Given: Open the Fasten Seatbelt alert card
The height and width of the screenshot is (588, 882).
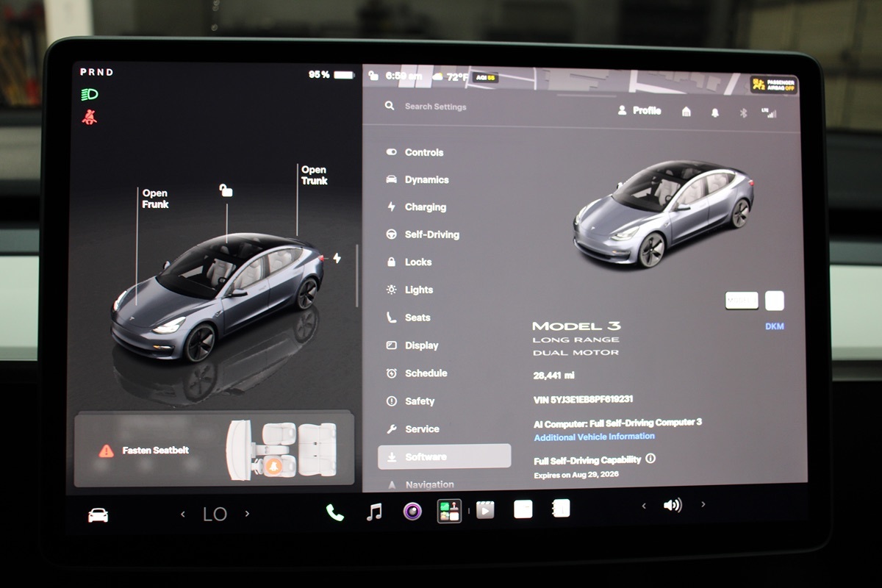Looking at the screenshot, I should coord(214,449).
